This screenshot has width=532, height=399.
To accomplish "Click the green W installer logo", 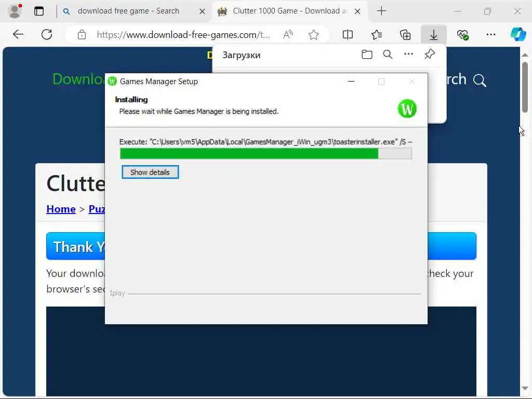I will coord(407,109).
